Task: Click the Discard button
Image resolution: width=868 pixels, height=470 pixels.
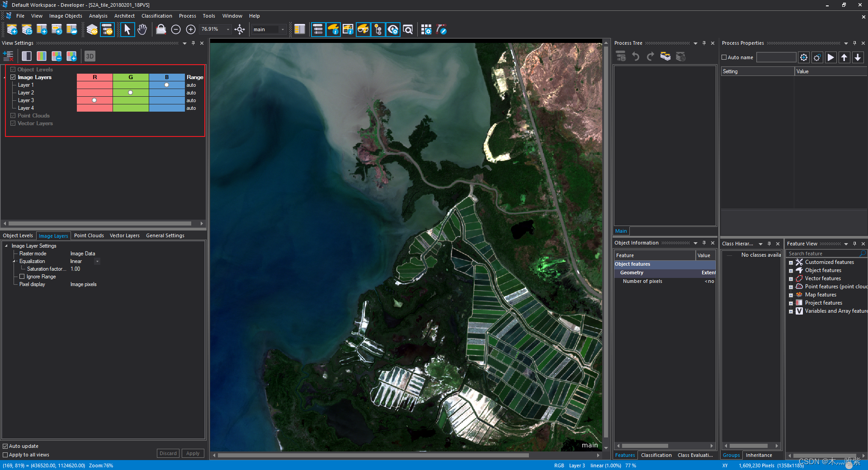Action: click(x=168, y=453)
